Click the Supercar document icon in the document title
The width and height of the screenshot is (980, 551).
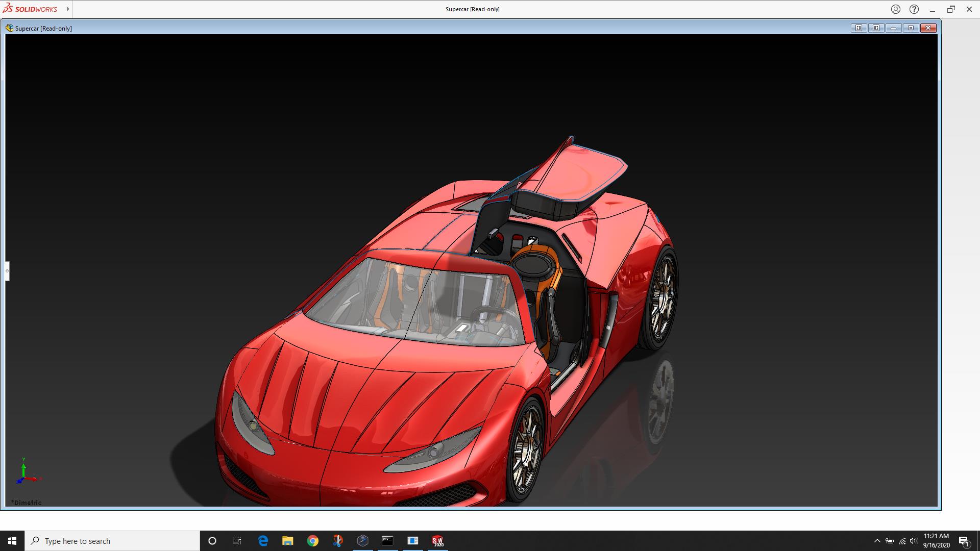(9, 28)
